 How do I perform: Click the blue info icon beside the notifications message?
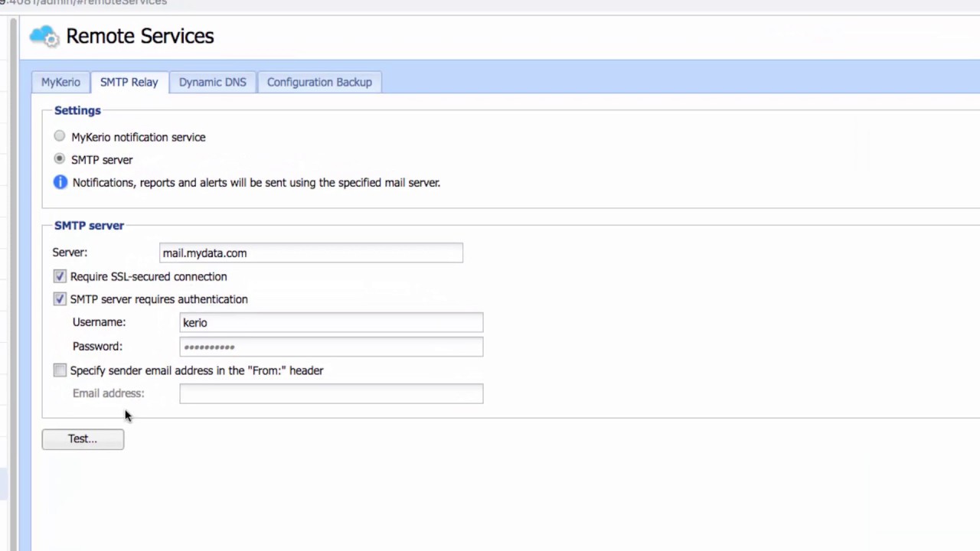tap(60, 182)
